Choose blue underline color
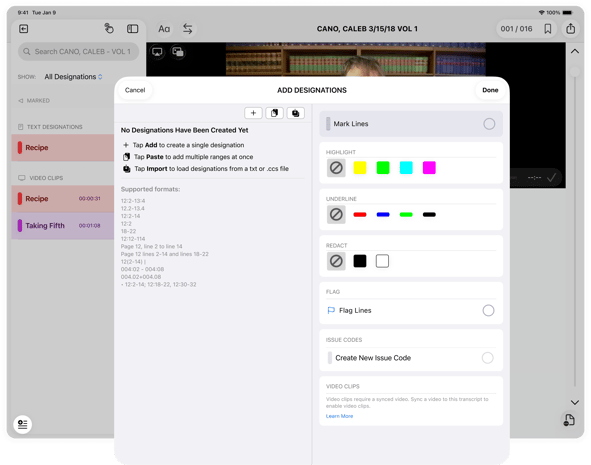 click(383, 214)
